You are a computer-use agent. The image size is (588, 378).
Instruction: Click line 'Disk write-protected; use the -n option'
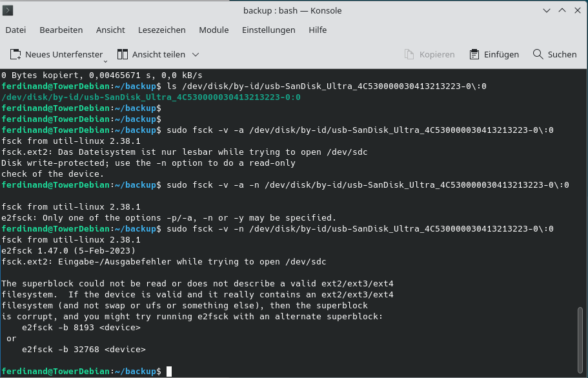tap(148, 163)
